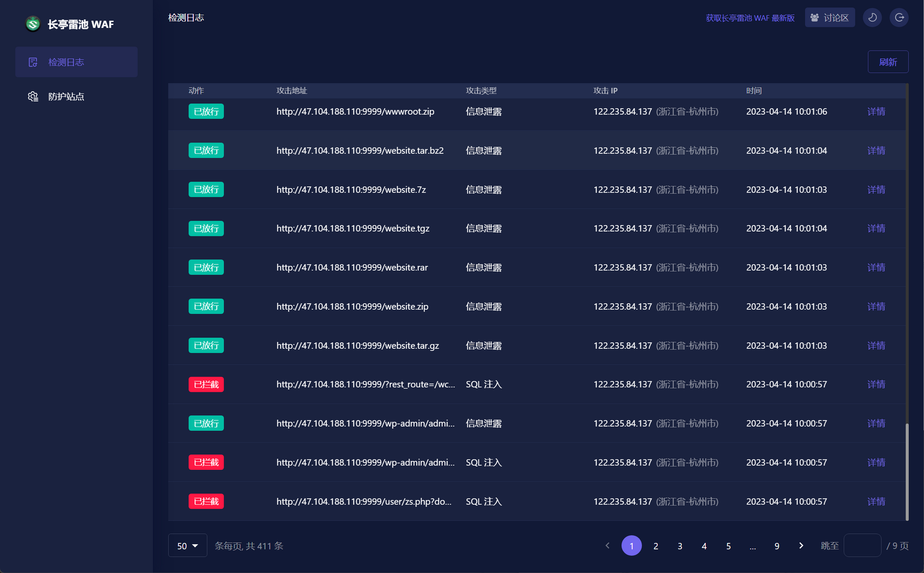Click the previous page left chevron
This screenshot has width=924, height=573.
click(608, 546)
